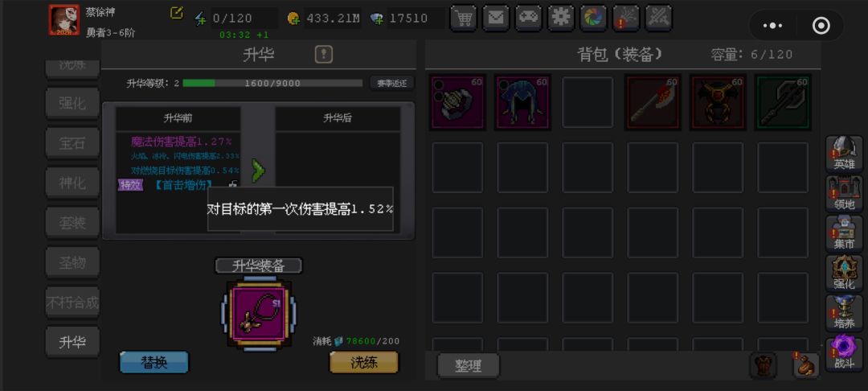Open the 战斗 purple portal icon
The image size is (868, 391).
[x=844, y=353]
